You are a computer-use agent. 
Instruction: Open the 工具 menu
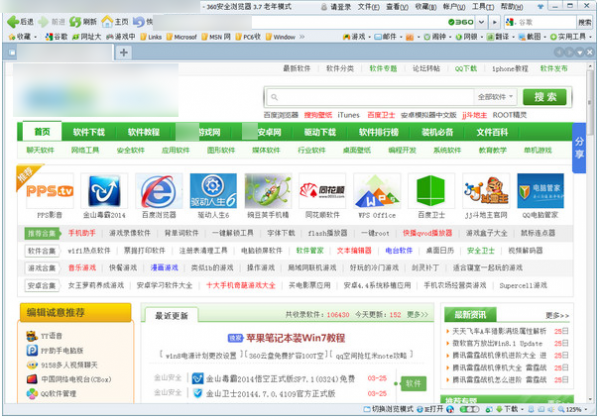coord(483,7)
